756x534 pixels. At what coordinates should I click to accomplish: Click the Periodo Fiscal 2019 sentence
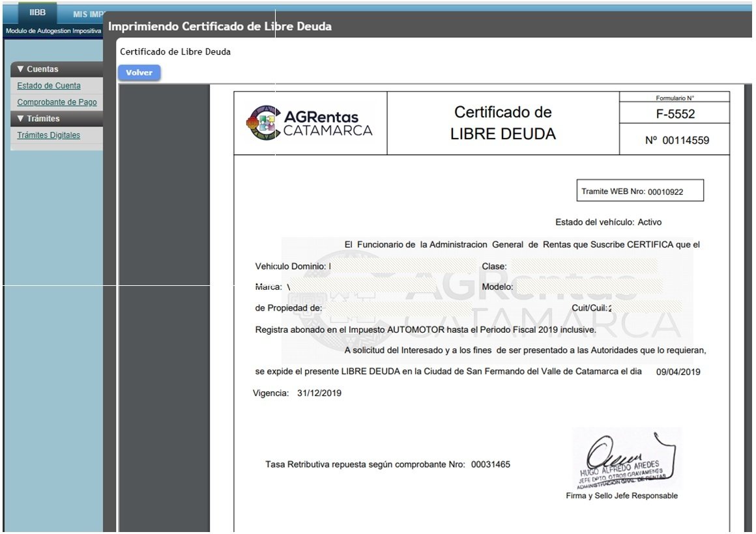click(x=425, y=330)
